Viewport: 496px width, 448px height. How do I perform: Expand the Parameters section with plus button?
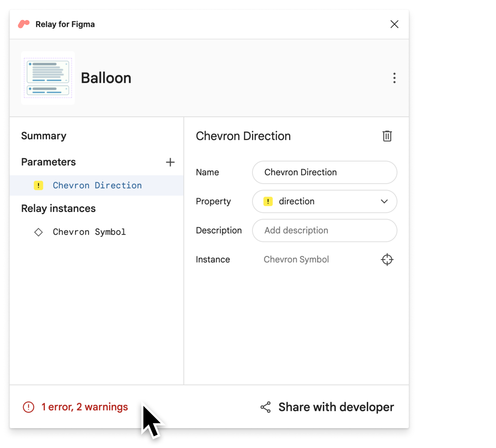pyautogui.click(x=170, y=162)
